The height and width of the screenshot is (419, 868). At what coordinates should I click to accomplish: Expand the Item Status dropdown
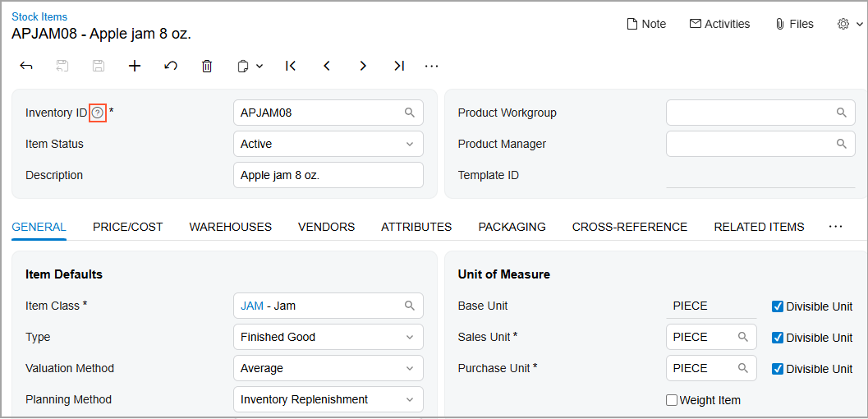coord(410,144)
